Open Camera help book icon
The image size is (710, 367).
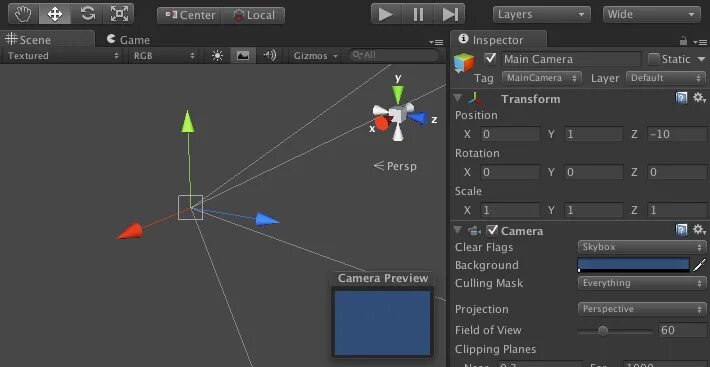point(681,230)
